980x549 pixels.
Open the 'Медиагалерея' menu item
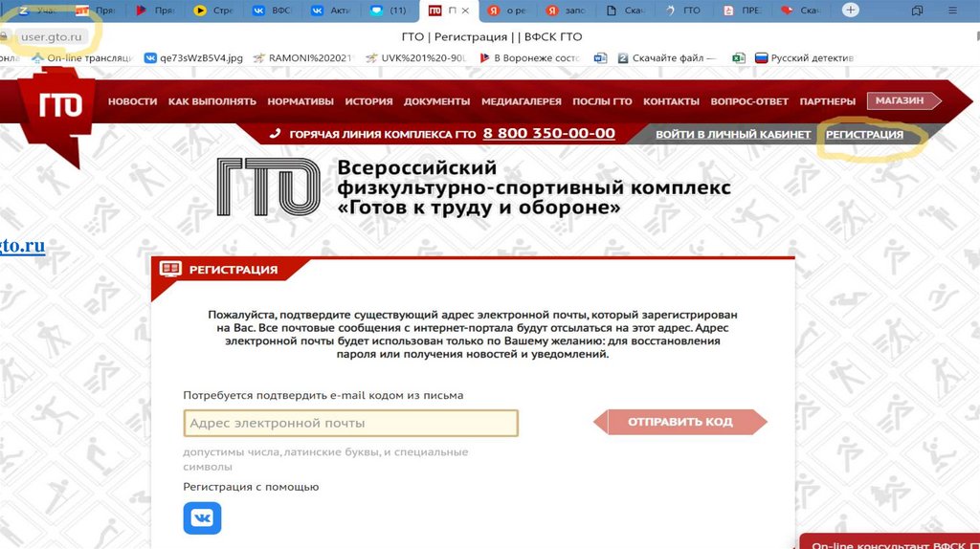click(522, 101)
